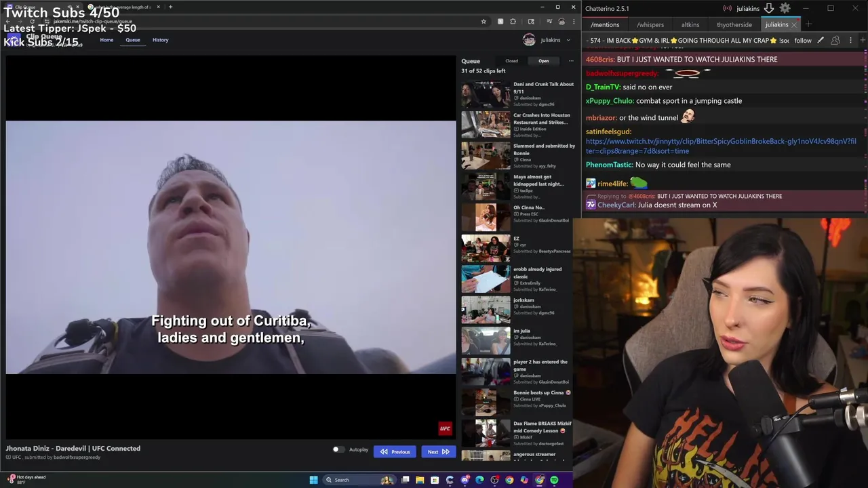This screenshot has height=488, width=868.
Task: Open the Chrome three-dots menu
Action: [575, 22]
